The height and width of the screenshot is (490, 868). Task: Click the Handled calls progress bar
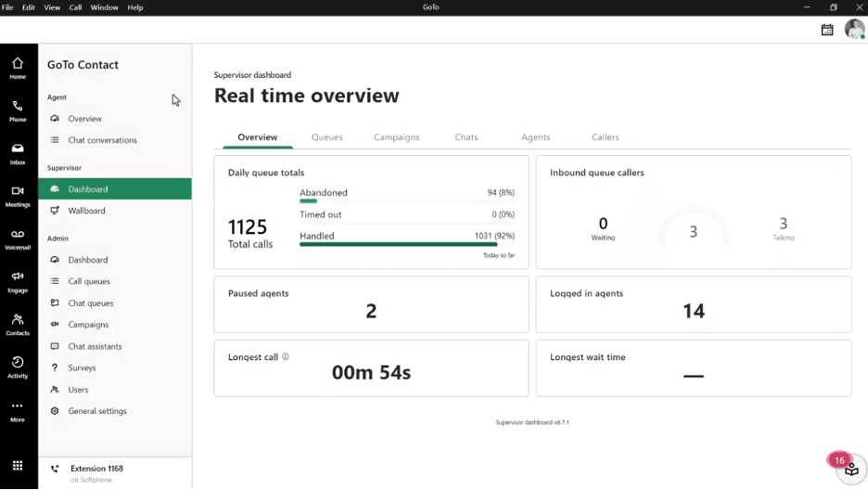point(399,245)
